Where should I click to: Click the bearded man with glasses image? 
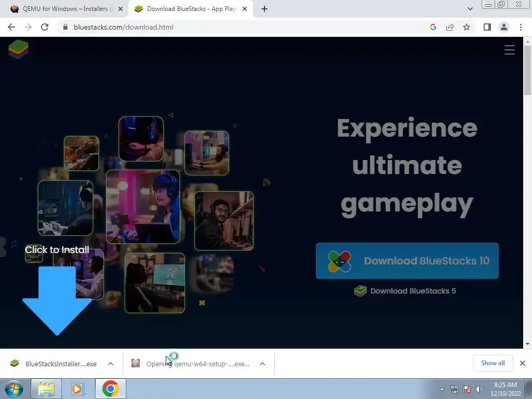pyautogui.click(x=224, y=221)
